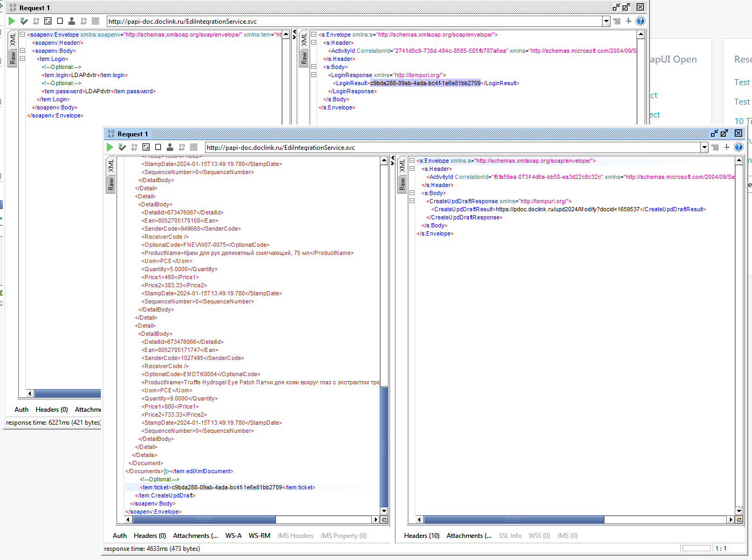Submit request in back Request 1 window
Image resolution: width=752 pixels, height=560 pixels.
pyautogui.click(x=12, y=21)
